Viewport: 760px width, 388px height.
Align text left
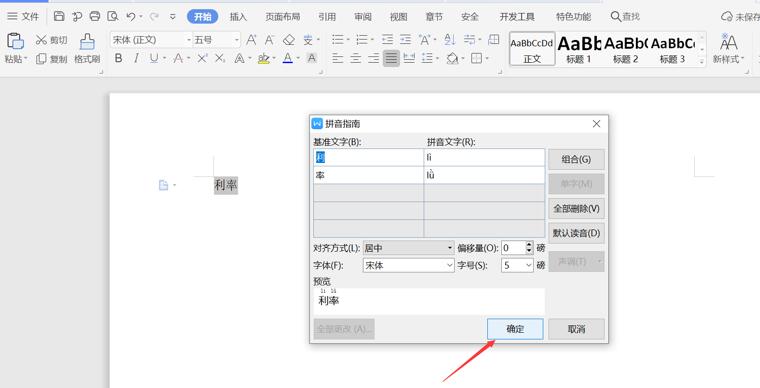[x=338, y=59]
